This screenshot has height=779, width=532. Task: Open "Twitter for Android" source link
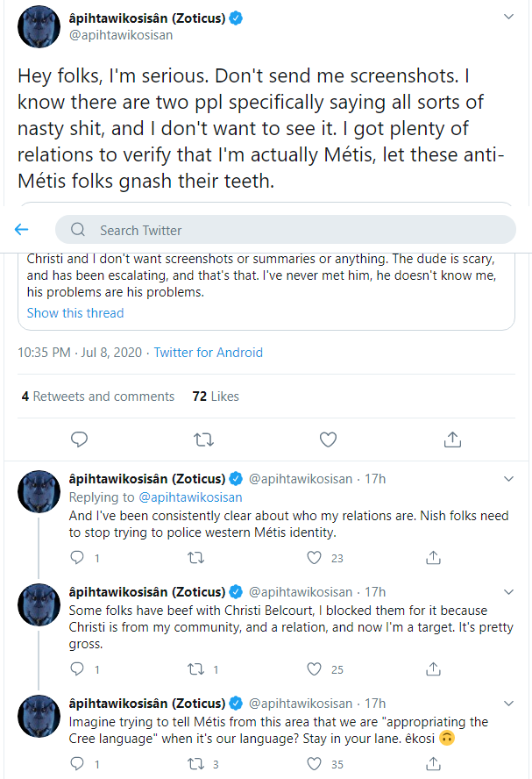click(208, 353)
